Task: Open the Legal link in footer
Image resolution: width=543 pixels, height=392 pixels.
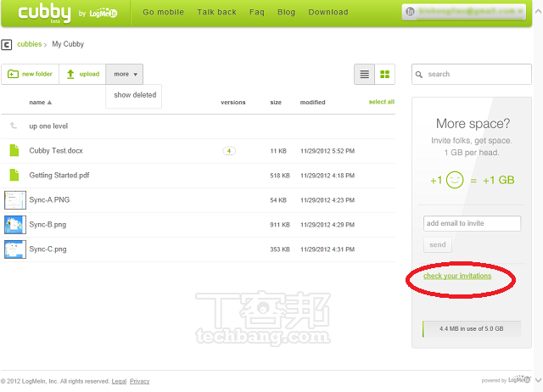Action: pyautogui.click(x=119, y=381)
